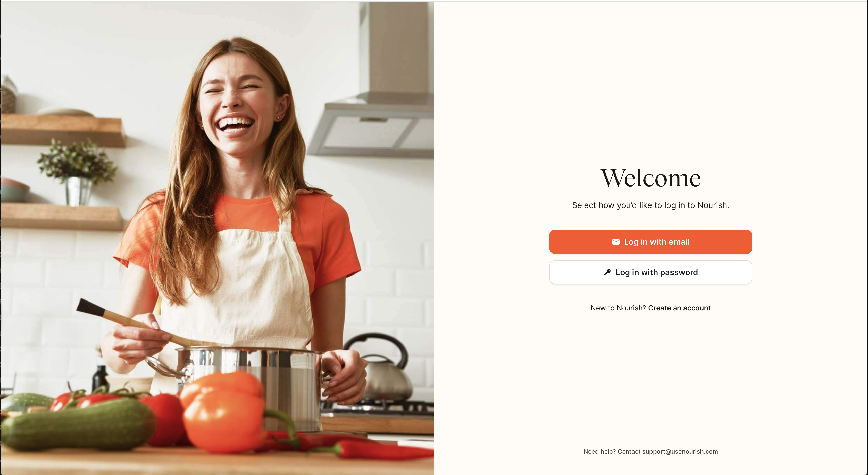Choose Log in with password
868x475 pixels.
click(650, 272)
